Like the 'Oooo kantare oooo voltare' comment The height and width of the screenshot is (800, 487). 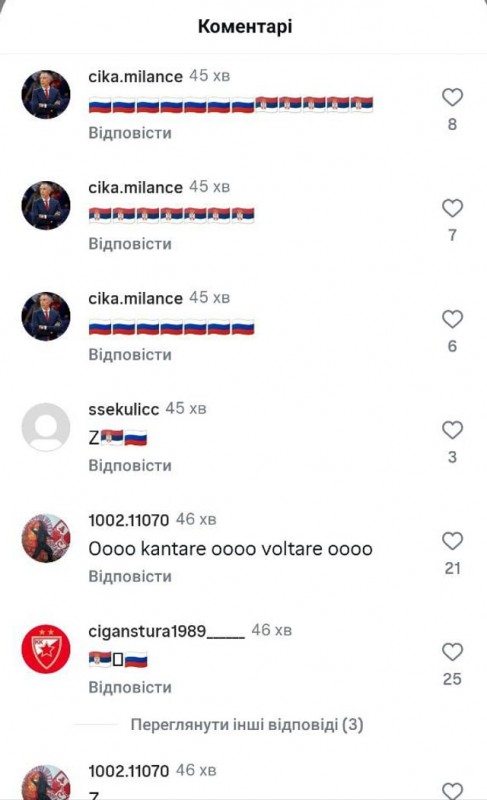click(x=452, y=541)
